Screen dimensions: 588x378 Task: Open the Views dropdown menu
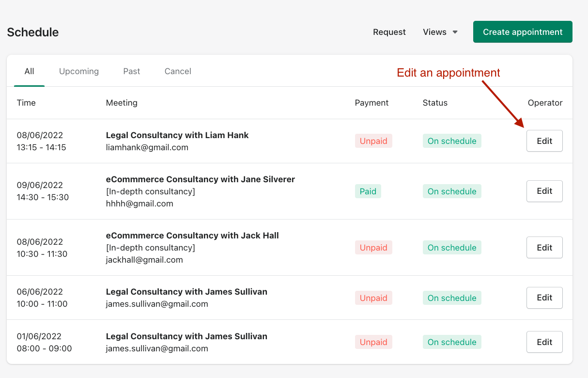(440, 32)
